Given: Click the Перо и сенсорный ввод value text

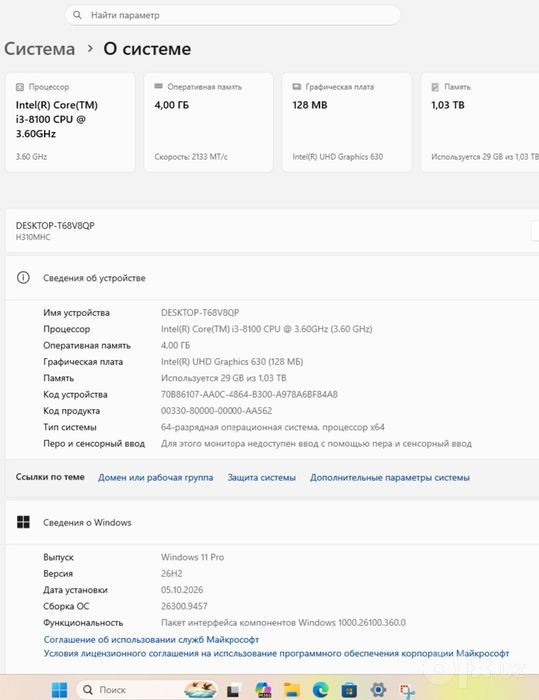Looking at the screenshot, I should (x=316, y=444).
